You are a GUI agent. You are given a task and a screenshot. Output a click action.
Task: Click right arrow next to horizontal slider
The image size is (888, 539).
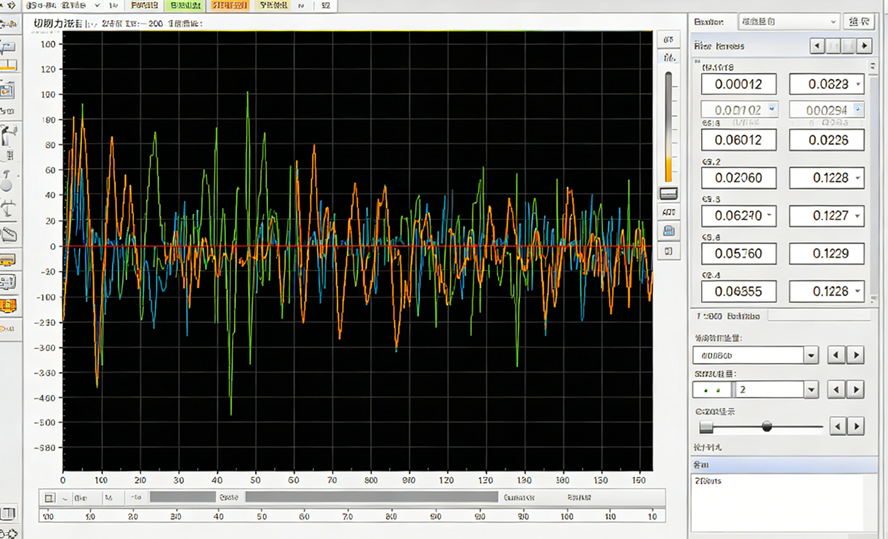tap(856, 426)
